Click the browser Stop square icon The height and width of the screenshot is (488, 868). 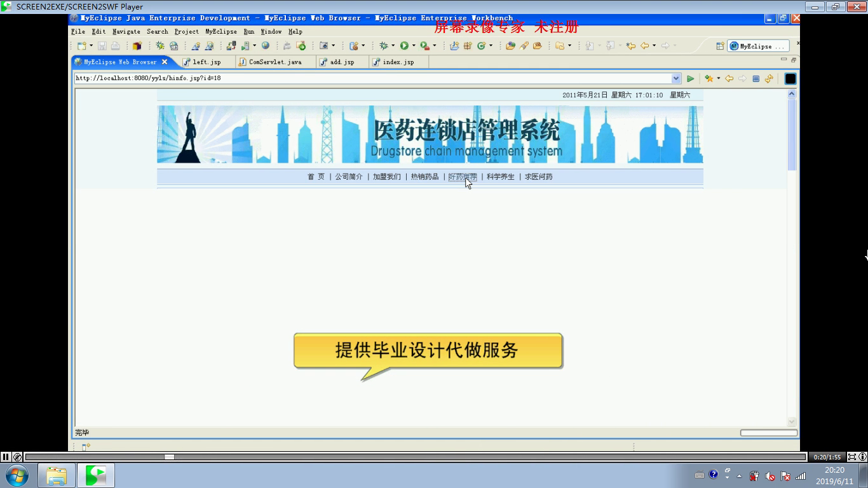point(756,79)
